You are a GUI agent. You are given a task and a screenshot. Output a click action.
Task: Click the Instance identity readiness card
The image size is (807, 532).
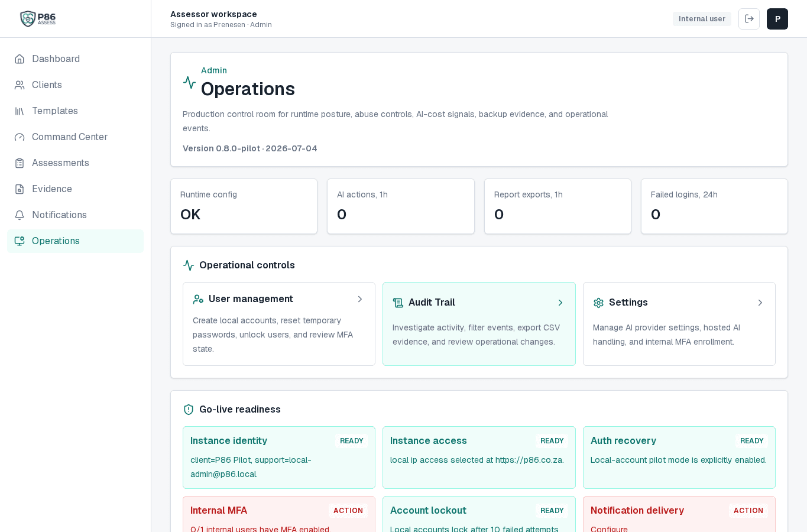point(279,458)
